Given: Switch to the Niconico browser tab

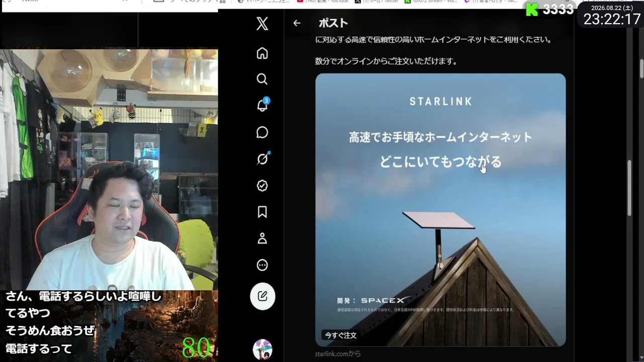Looking at the screenshot, I should click(264, 2).
